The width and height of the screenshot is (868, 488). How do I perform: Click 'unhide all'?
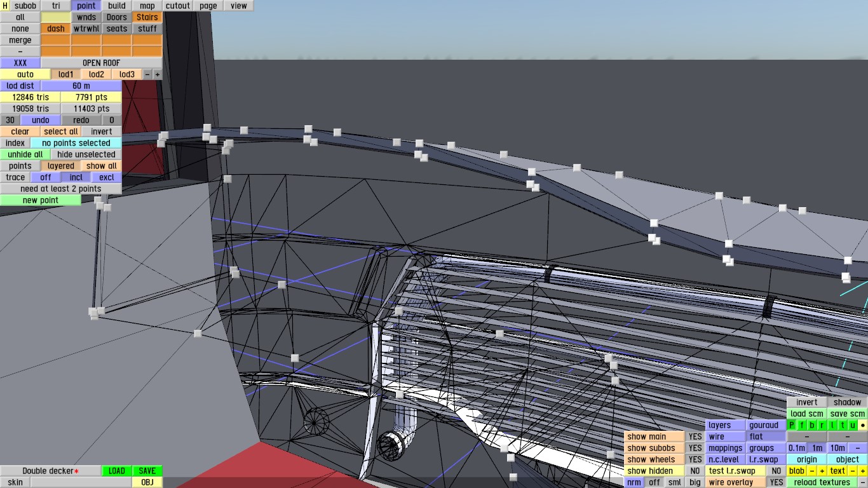pyautogui.click(x=25, y=154)
